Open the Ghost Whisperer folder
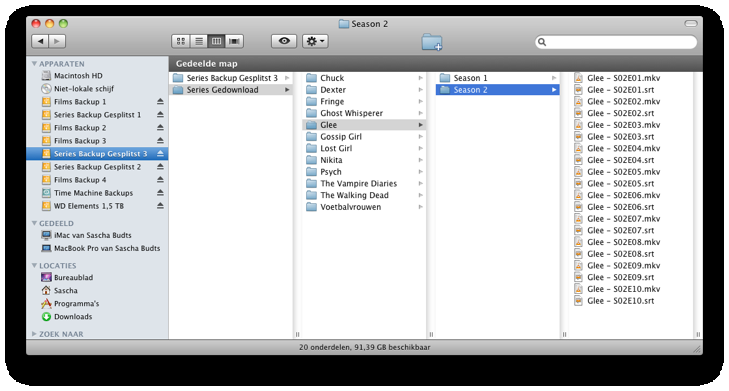 pyautogui.click(x=364, y=113)
